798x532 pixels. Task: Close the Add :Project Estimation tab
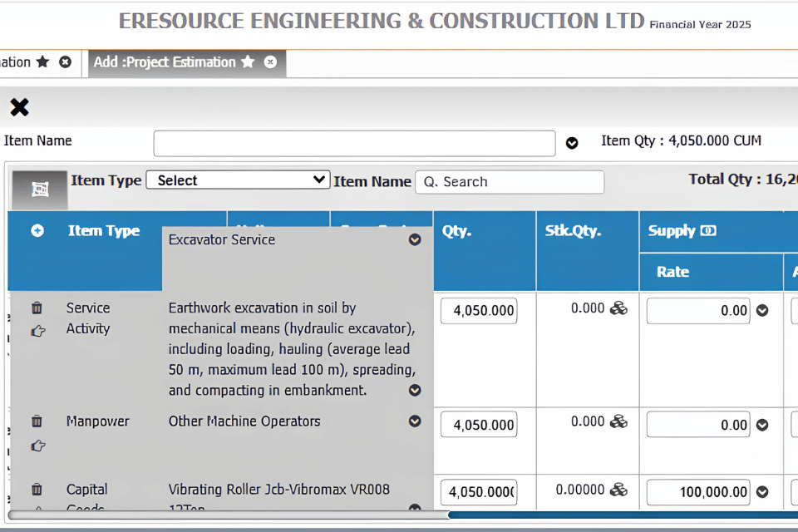tap(270, 62)
